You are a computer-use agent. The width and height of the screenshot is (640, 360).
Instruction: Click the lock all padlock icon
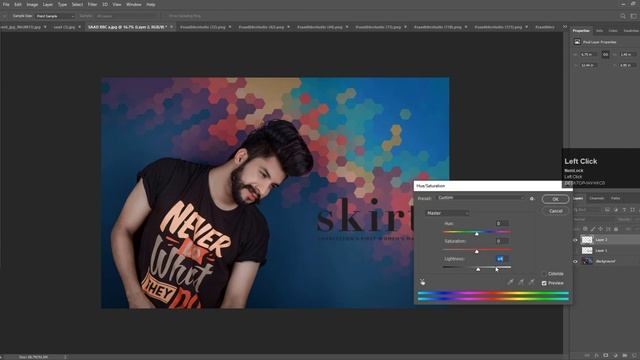tap(616, 229)
